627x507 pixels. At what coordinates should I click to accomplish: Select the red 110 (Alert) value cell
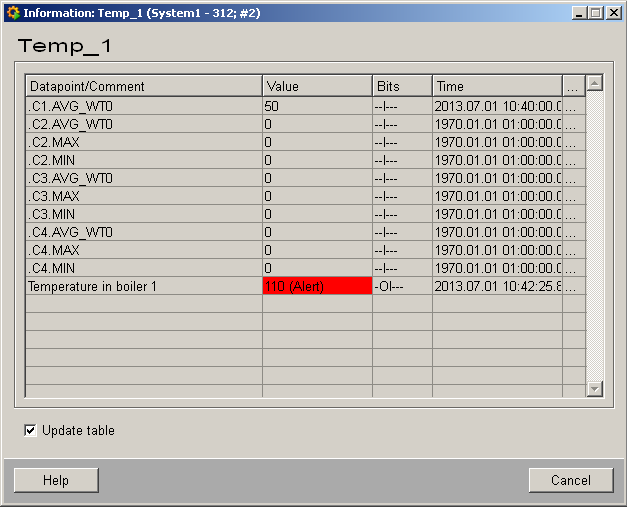[x=317, y=287]
